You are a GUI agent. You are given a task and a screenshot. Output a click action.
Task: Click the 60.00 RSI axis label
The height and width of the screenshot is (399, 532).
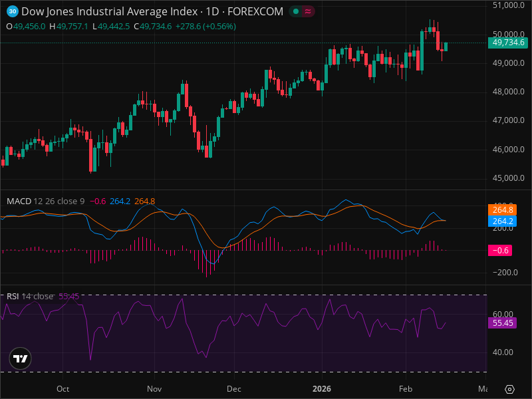point(503,314)
